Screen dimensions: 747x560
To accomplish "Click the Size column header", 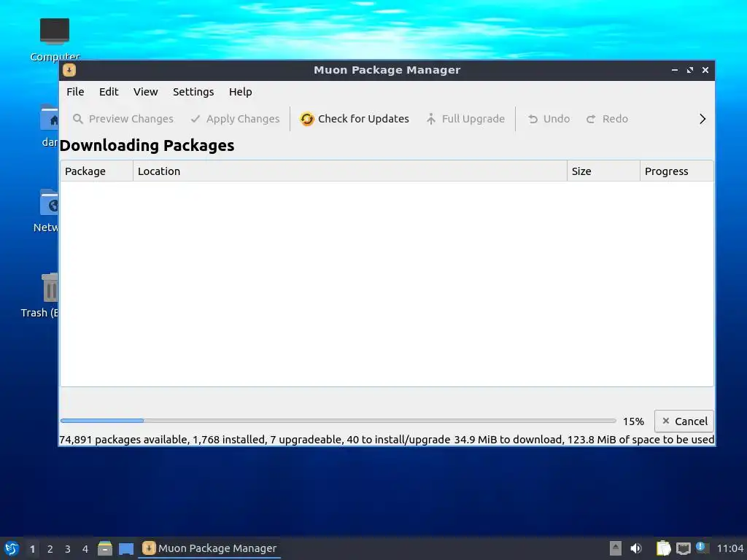I will [x=603, y=171].
